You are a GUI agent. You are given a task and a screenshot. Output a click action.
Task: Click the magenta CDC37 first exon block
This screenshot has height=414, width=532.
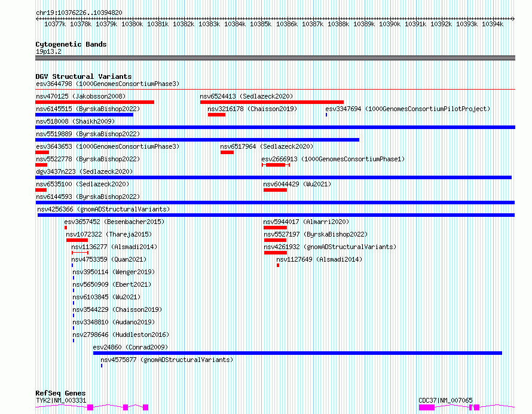click(x=426, y=407)
